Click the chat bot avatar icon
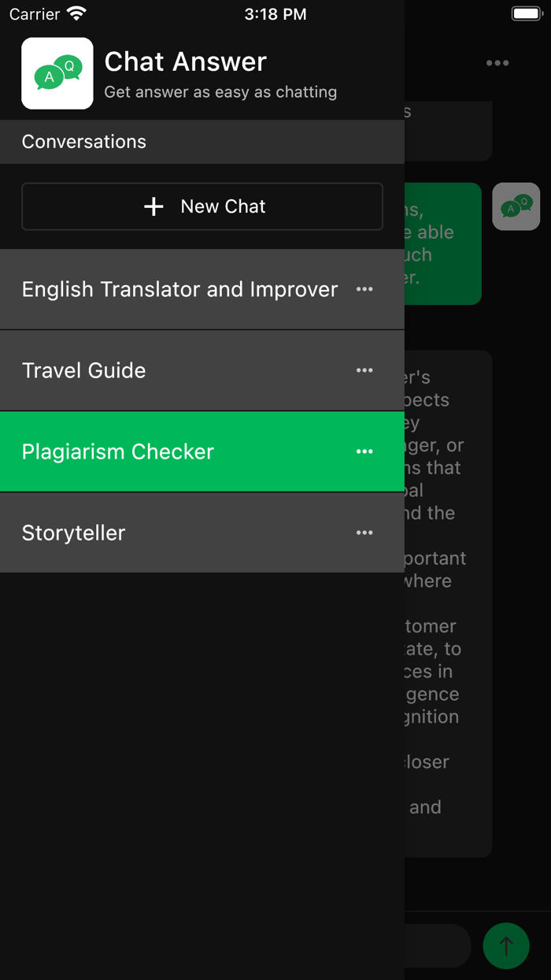This screenshot has height=980, width=551. click(x=516, y=206)
